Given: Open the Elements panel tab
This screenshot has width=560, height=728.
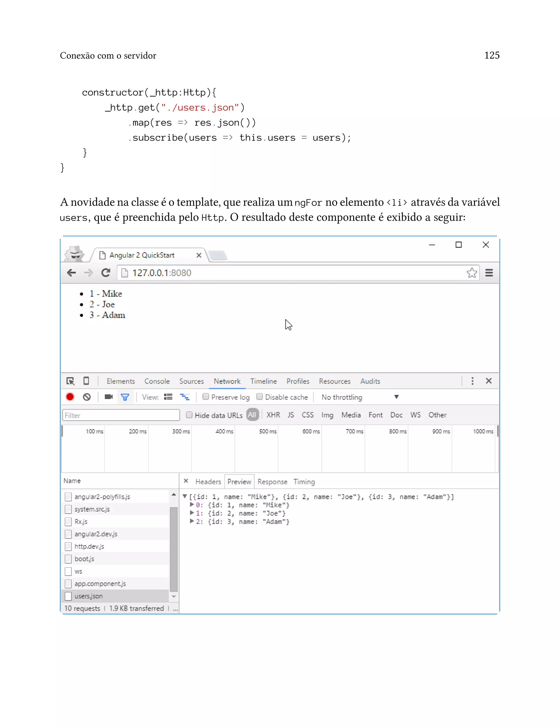Looking at the screenshot, I should click(x=121, y=381).
